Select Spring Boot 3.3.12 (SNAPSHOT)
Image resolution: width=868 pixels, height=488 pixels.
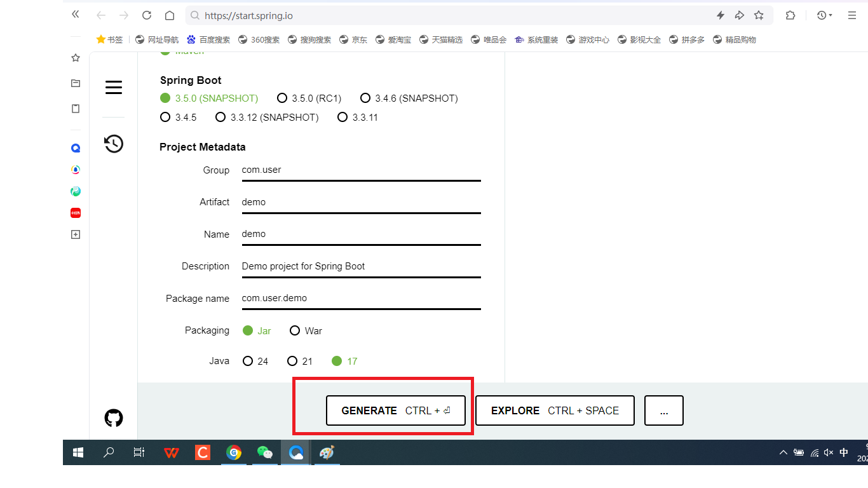click(267, 117)
